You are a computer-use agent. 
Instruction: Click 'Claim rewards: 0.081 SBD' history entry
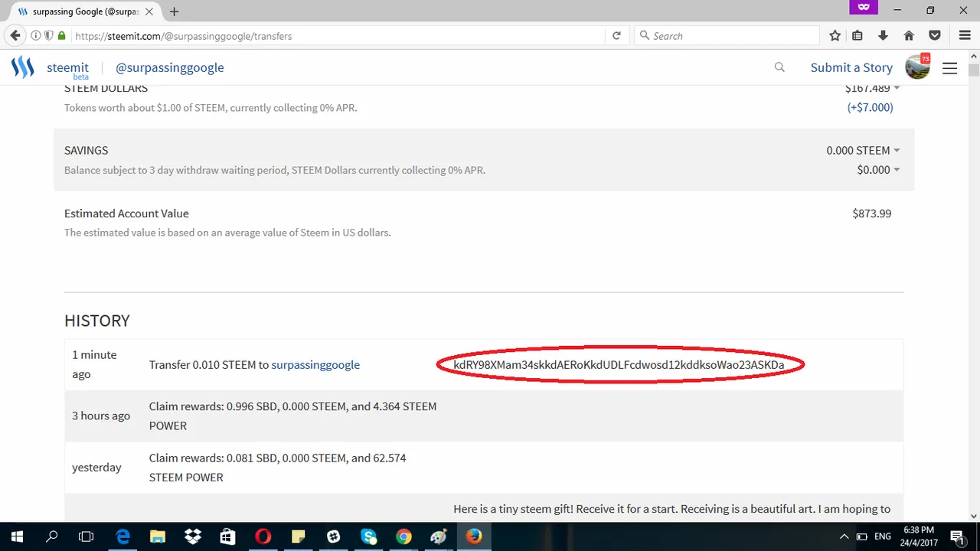[277, 468]
